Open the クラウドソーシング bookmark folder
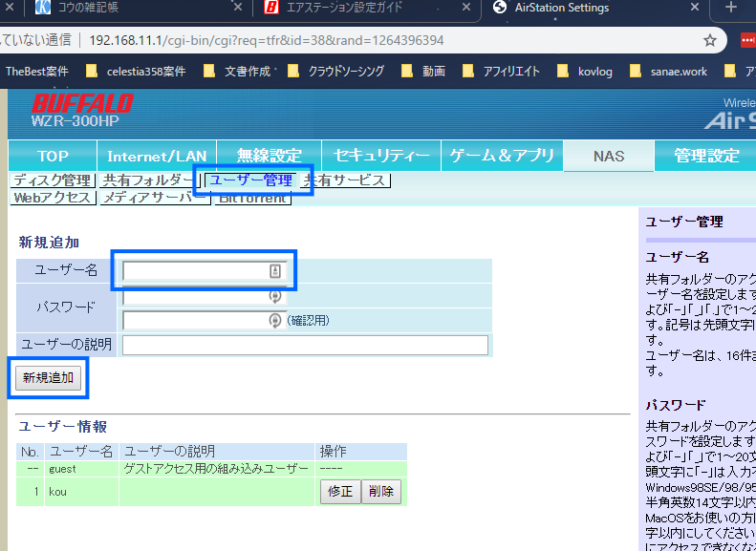Image resolution: width=756 pixels, height=551 pixels. (x=335, y=72)
